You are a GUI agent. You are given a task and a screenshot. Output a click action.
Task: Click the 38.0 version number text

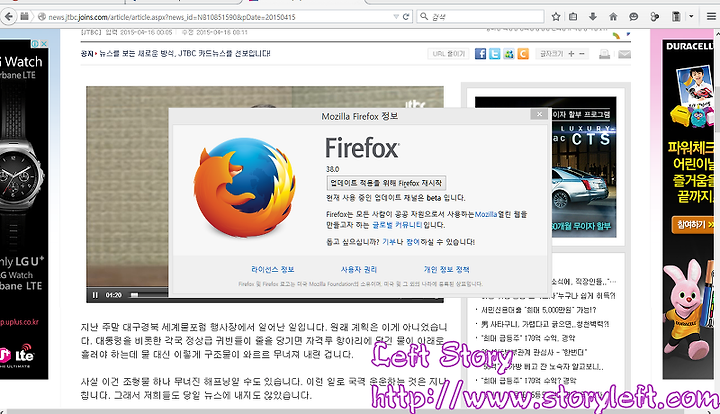332,169
